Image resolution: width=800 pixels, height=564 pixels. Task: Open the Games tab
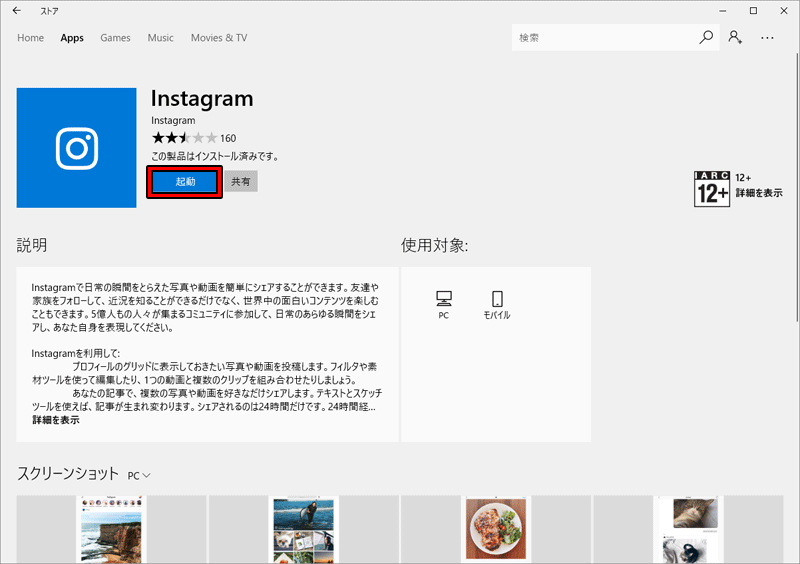point(115,38)
